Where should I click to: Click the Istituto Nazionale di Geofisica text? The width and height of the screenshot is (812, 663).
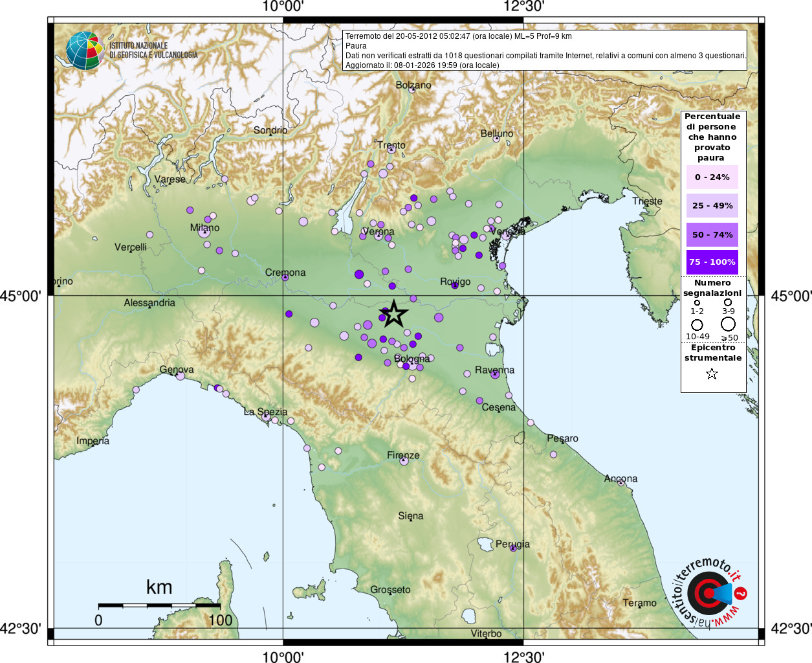pos(153,51)
